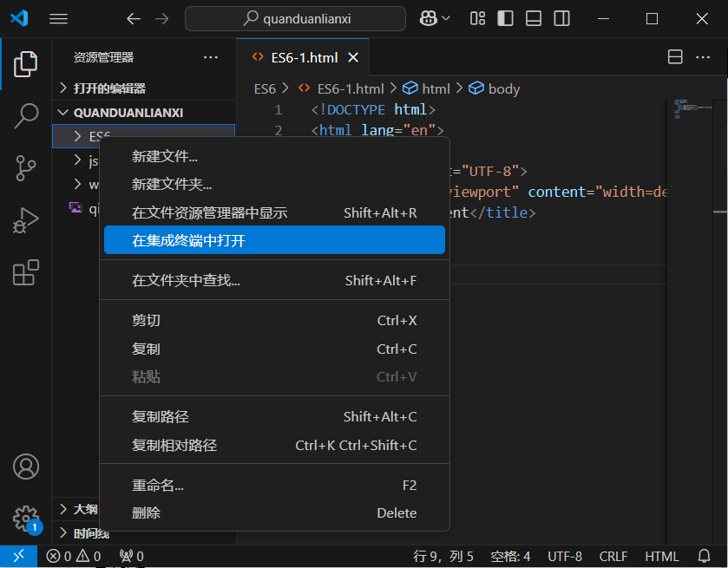This screenshot has width=728, height=568.
Task: Toggle the primary sidebar layout button
Action: [506, 18]
